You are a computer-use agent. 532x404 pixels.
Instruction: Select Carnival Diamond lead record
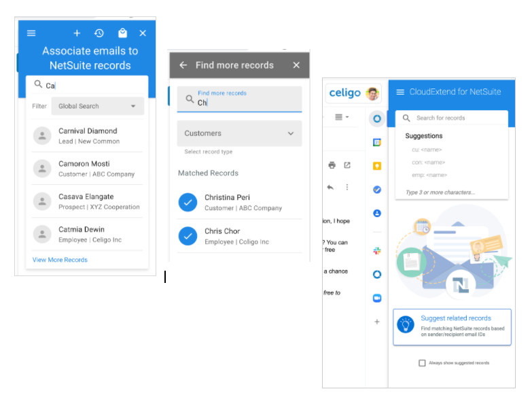pos(87,136)
